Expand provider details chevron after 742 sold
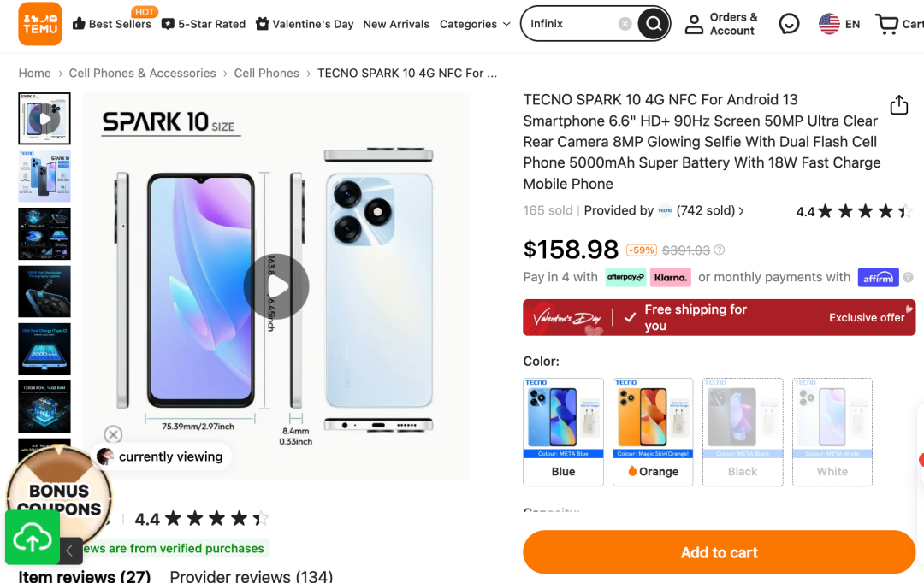 pos(741,211)
